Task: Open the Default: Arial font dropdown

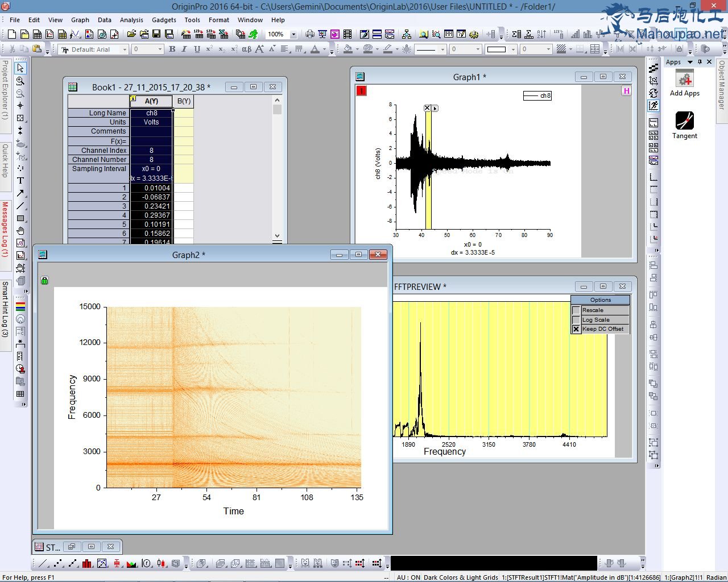Action: tap(125, 49)
